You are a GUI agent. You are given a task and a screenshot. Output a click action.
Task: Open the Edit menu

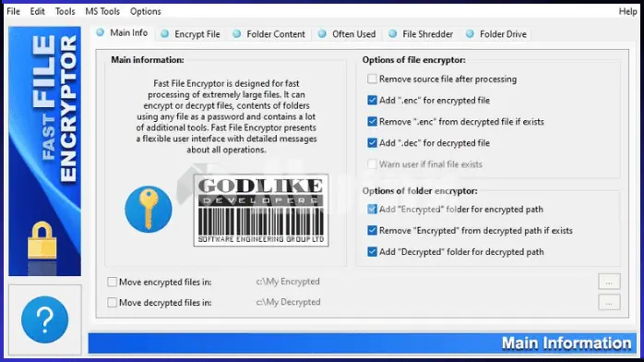tap(38, 11)
